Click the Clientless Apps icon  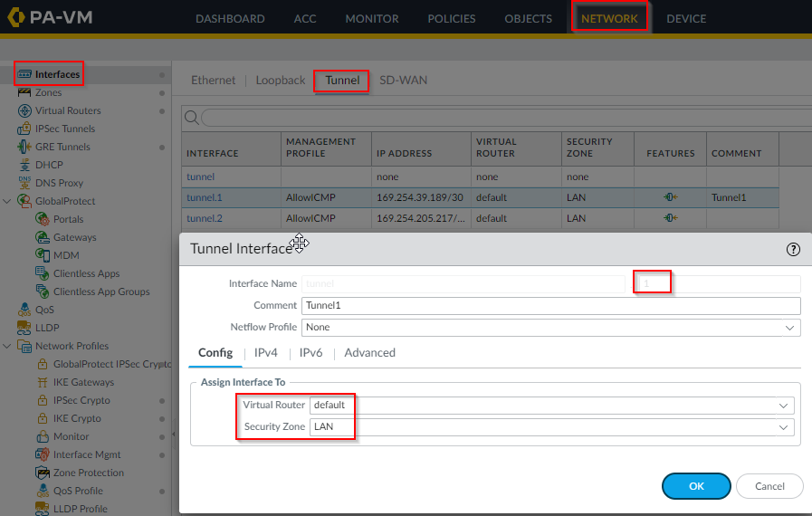point(43,273)
